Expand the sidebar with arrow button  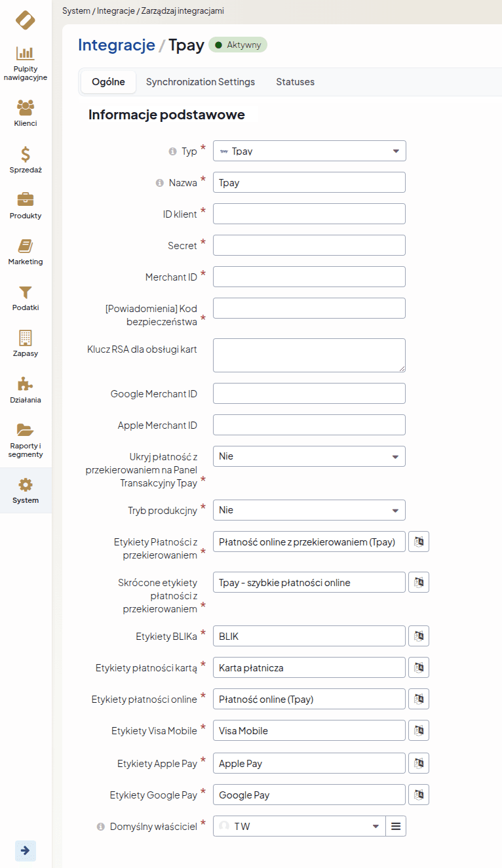[x=25, y=850]
